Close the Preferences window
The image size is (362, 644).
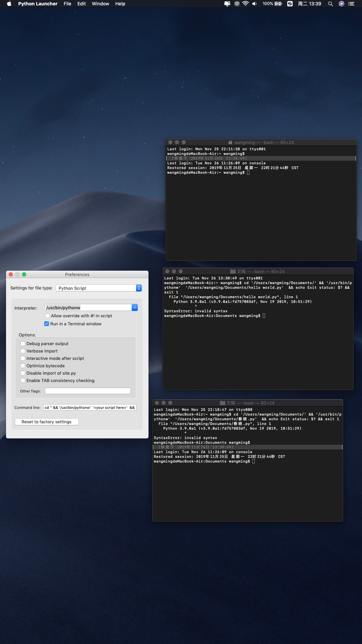(11, 274)
